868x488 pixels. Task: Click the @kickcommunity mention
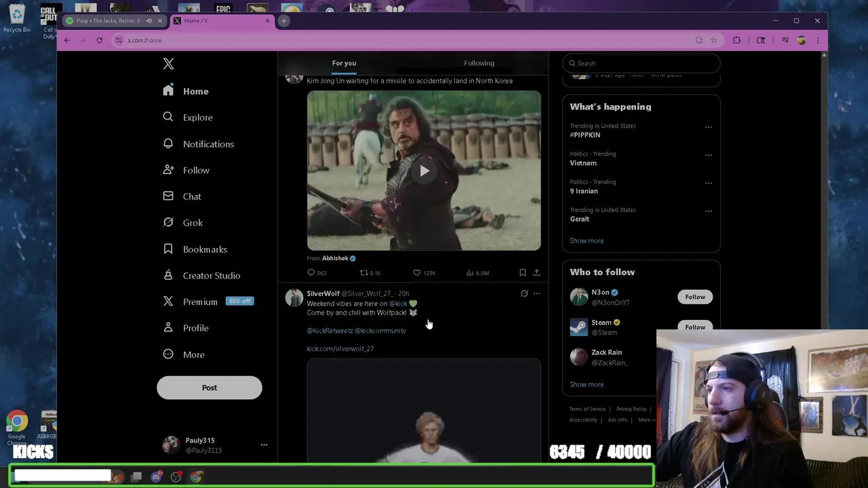(380, 331)
